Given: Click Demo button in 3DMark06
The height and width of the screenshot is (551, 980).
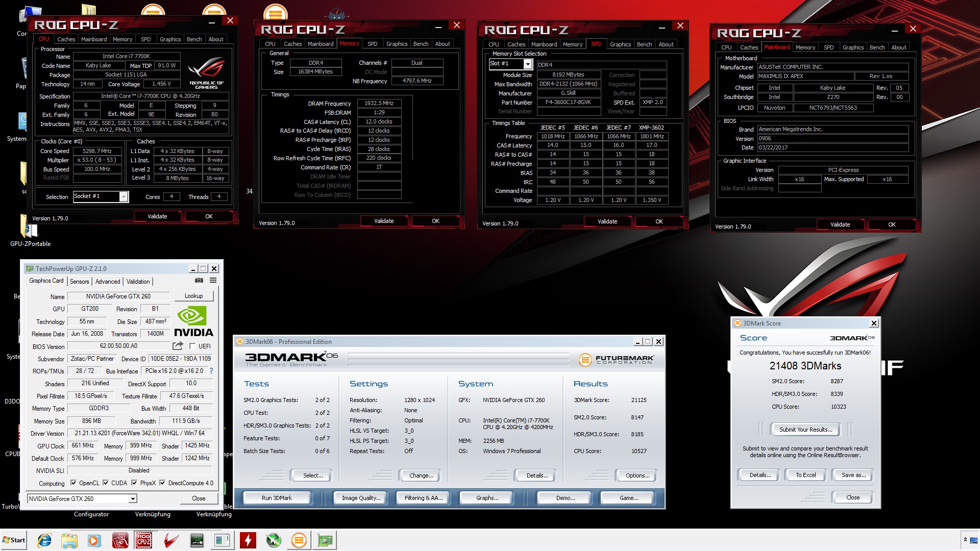Looking at the screenshot, I should tap(565, 498).
